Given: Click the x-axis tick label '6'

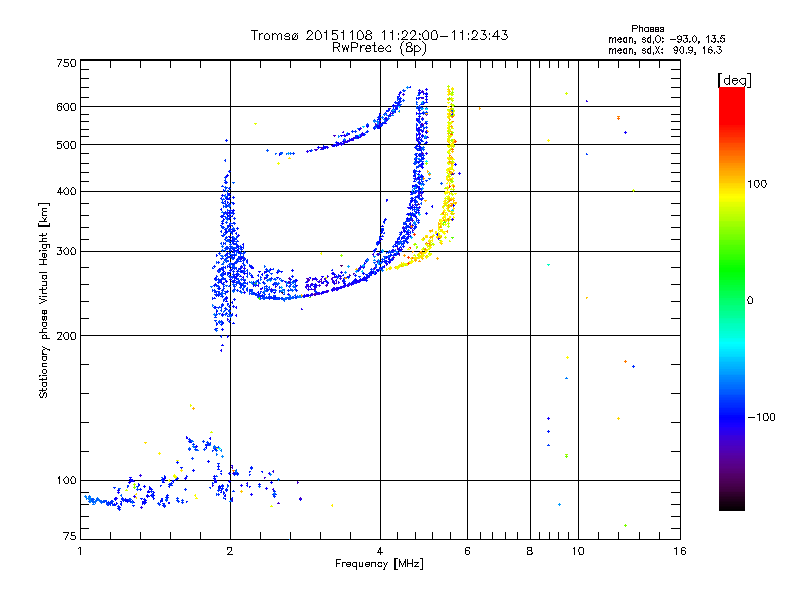Looking at the screenshot, I should tap(467, 551).
